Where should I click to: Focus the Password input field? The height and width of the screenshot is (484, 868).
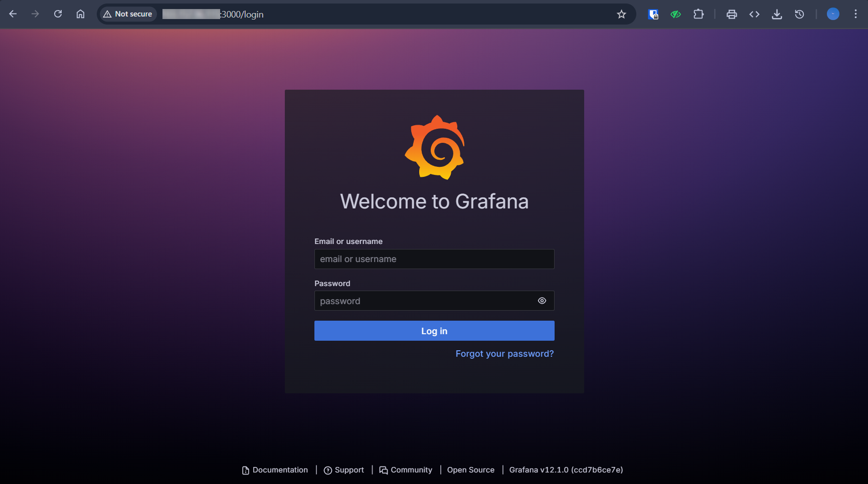[x=434, y=301]
